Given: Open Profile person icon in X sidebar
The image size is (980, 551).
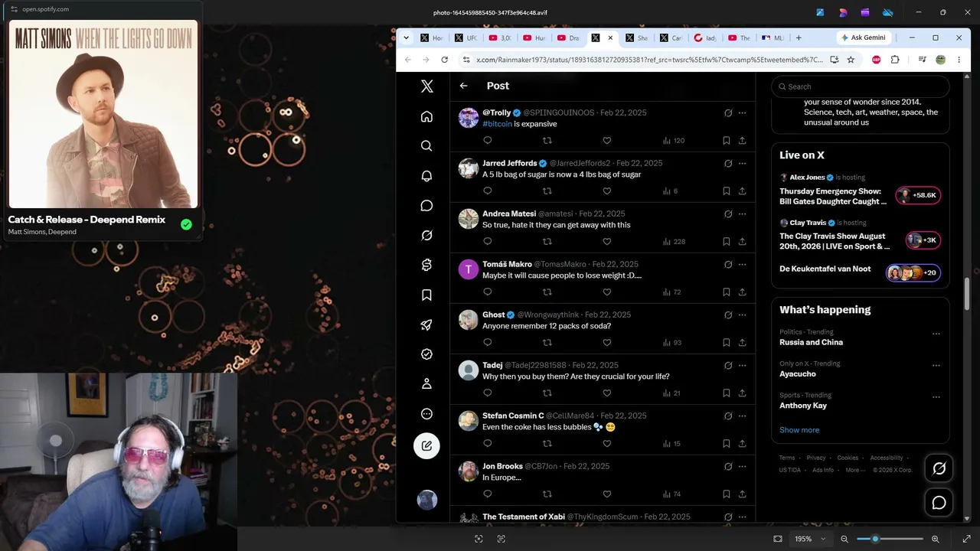Looking at the screenshot, I should (x=426, y=383).
